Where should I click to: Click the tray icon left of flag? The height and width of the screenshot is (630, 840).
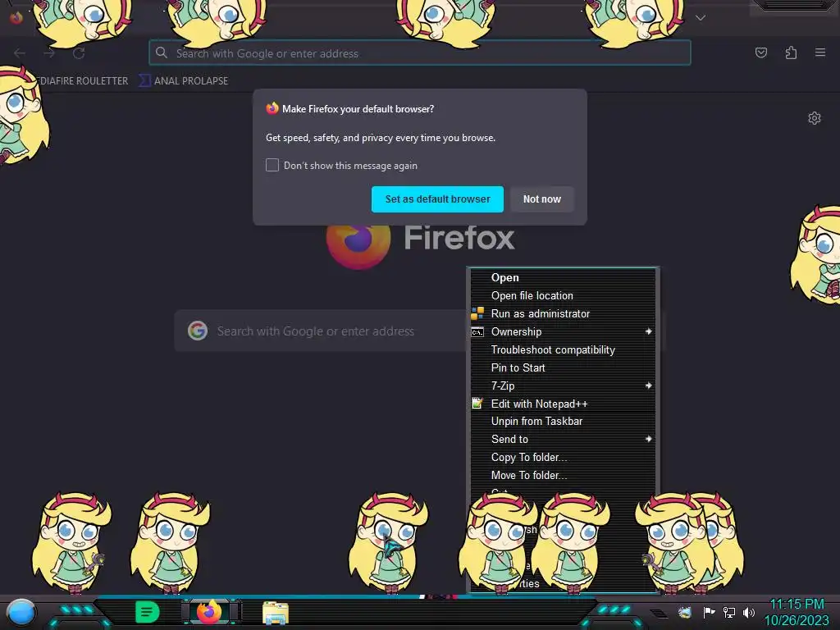click(685, 612)
